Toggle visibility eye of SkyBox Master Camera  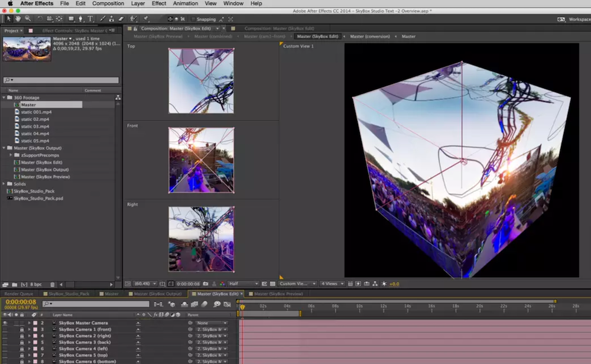pyautogui.click(x=5, y=323)
